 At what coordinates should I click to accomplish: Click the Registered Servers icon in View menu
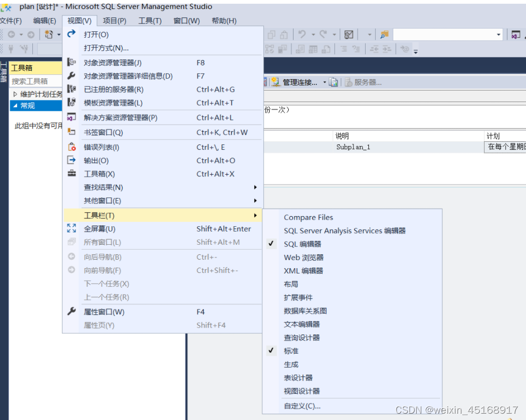tap(72, 89)
